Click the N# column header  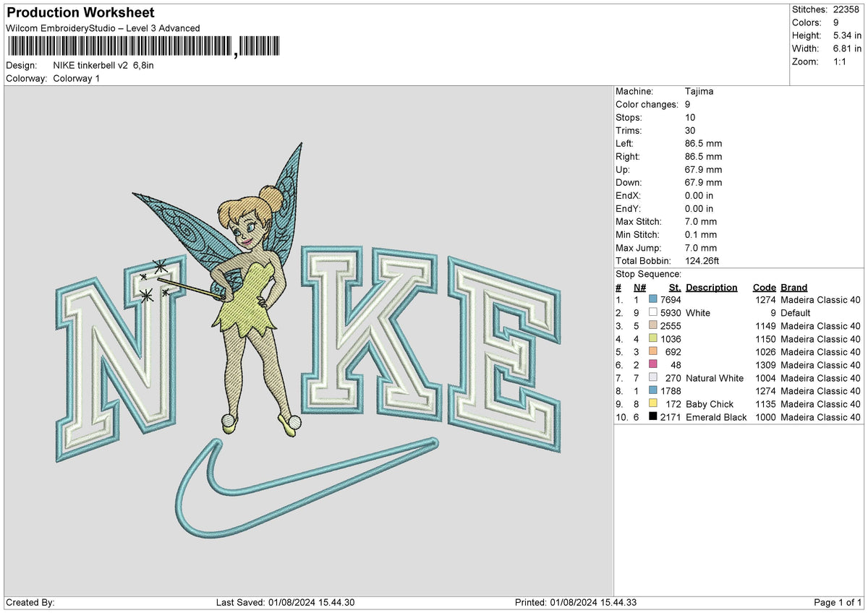coord(640,288)
